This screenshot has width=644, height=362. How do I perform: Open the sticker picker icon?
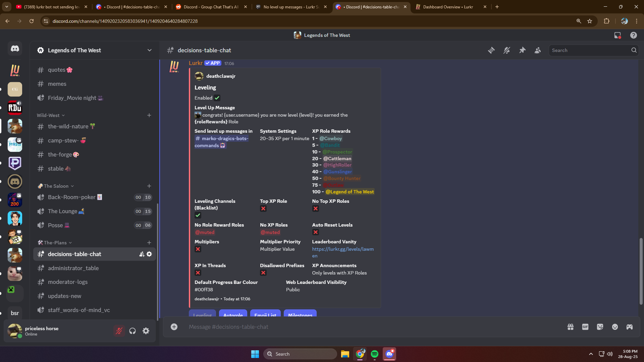[600, 327]
